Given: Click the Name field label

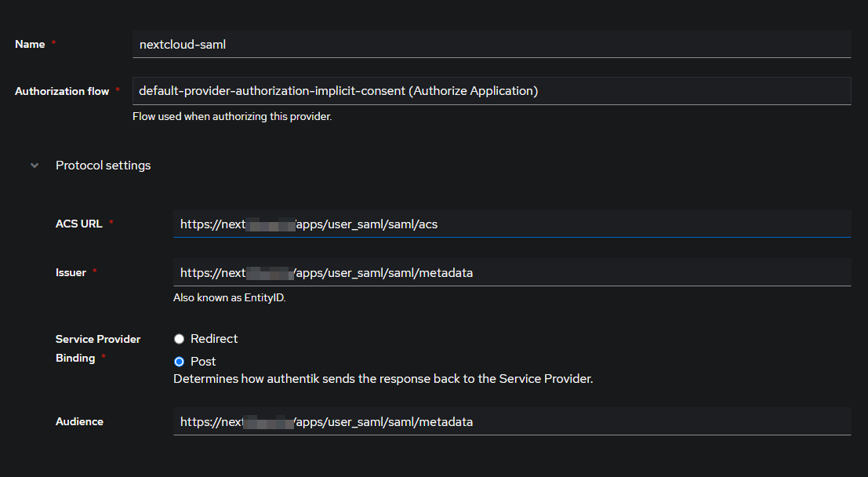Looking at the screenshot, I should coord(30,45).
